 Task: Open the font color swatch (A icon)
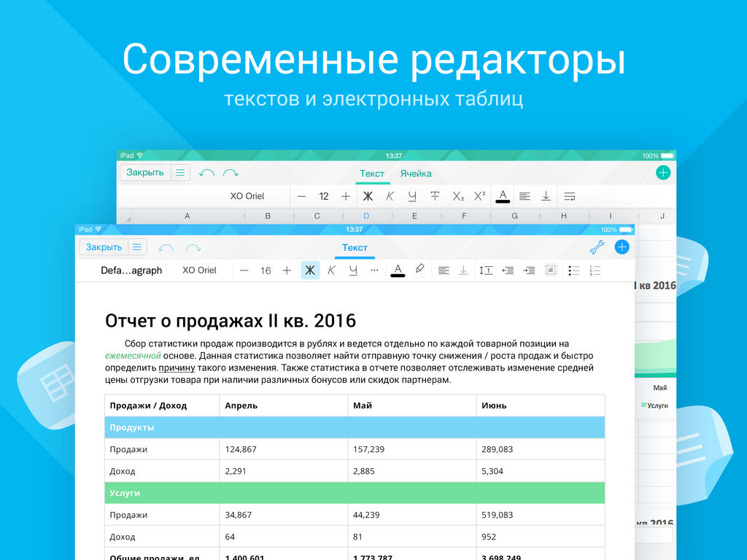pos(398,270)
